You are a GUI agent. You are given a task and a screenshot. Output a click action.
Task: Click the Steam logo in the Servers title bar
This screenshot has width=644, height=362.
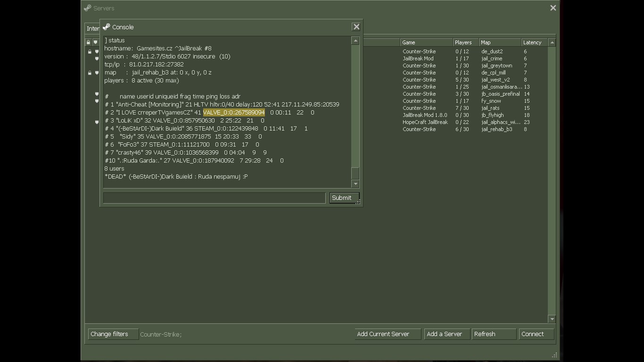tap(88, 8)
